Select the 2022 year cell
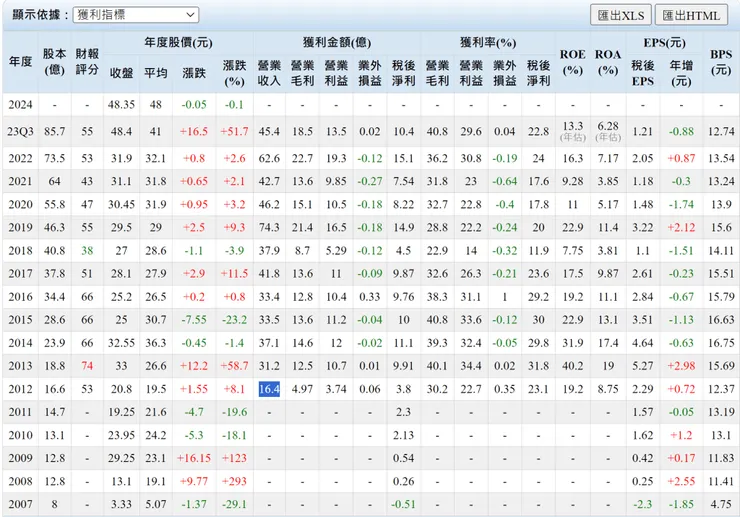Image resolution: width=740 pixels, height=517 pixels. coord(20,158)
